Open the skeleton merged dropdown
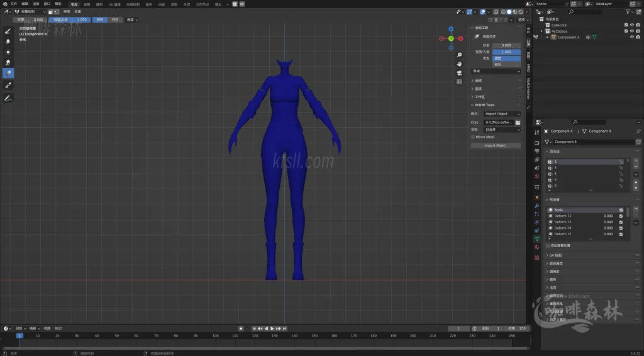Screen dimensions: 644x356 tap(502, 130)
